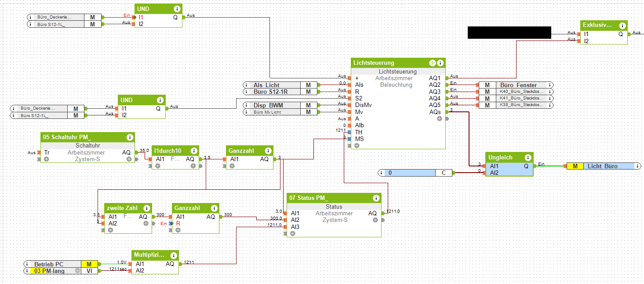Click the 05 Schaltuhr PM_ block title
Image resolution: width=644 pixels, height=284 pixels.
coord(67,137)
